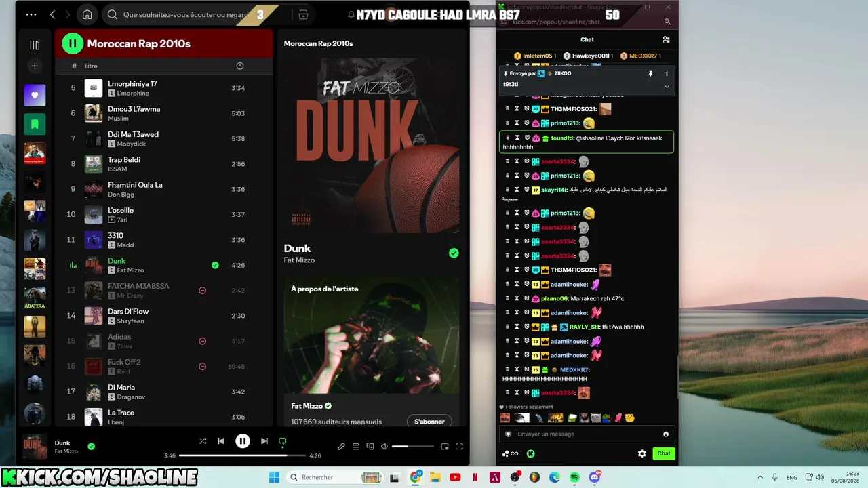The width and height of the screenshot is (868, 488).
Task: Follow Fat Mizzo with S'abonner button
Action: click(x=429, y=422)
